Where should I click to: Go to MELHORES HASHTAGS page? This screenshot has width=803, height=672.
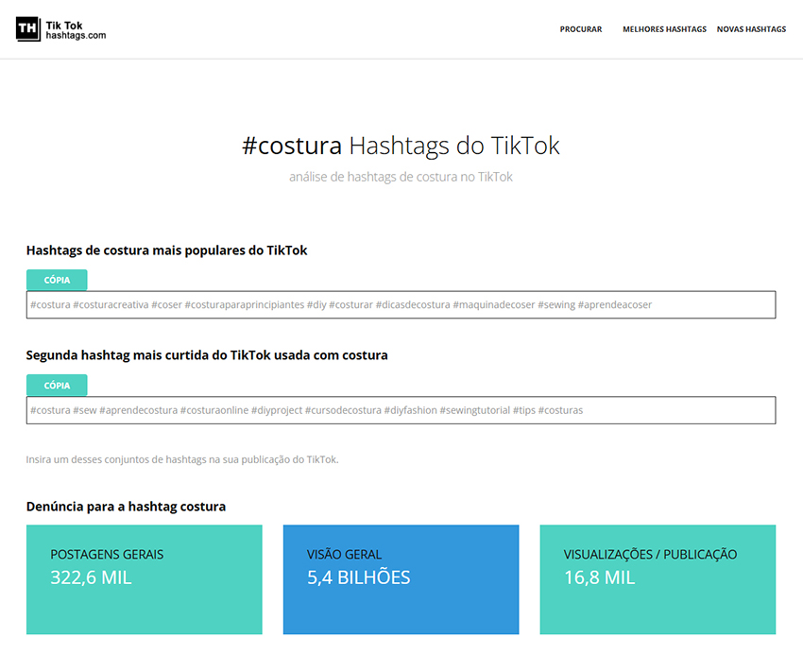664,29
